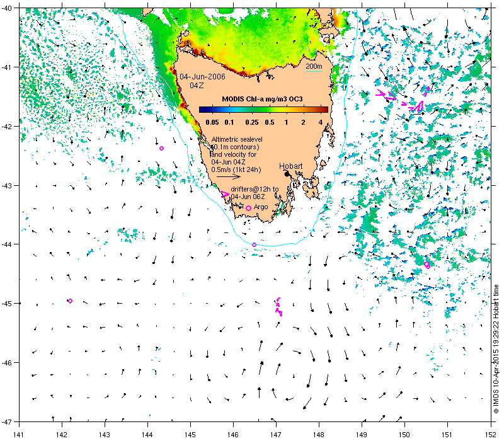Click longitude axis label 152
The image size is (504, 441).
(491, 435)
